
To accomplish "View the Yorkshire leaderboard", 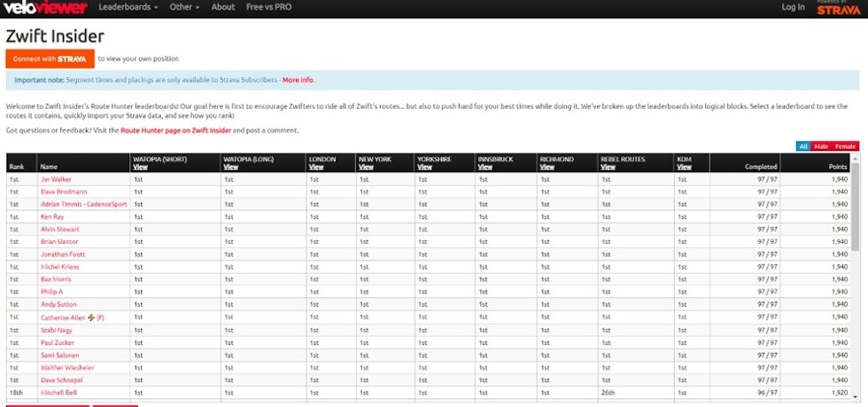I will click(424, 167).
